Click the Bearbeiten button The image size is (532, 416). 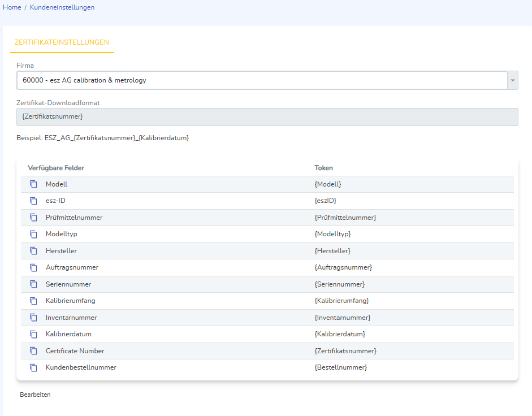[35, 395]
